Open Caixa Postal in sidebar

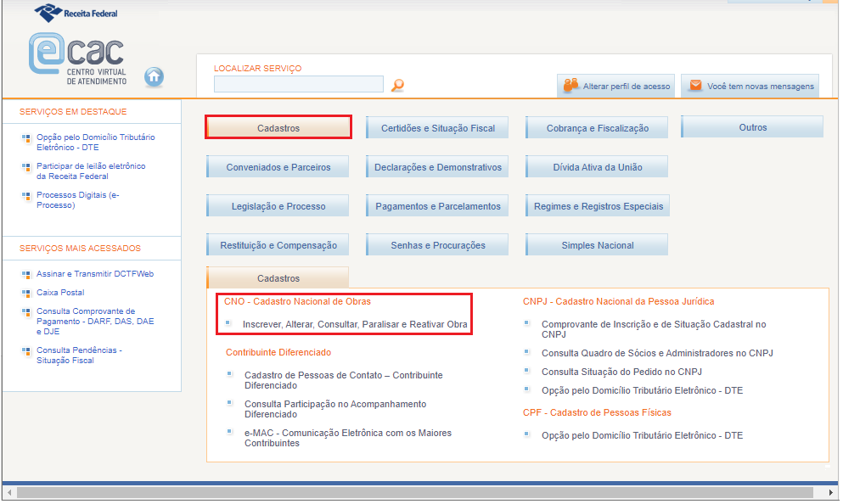tap(60, 293)
